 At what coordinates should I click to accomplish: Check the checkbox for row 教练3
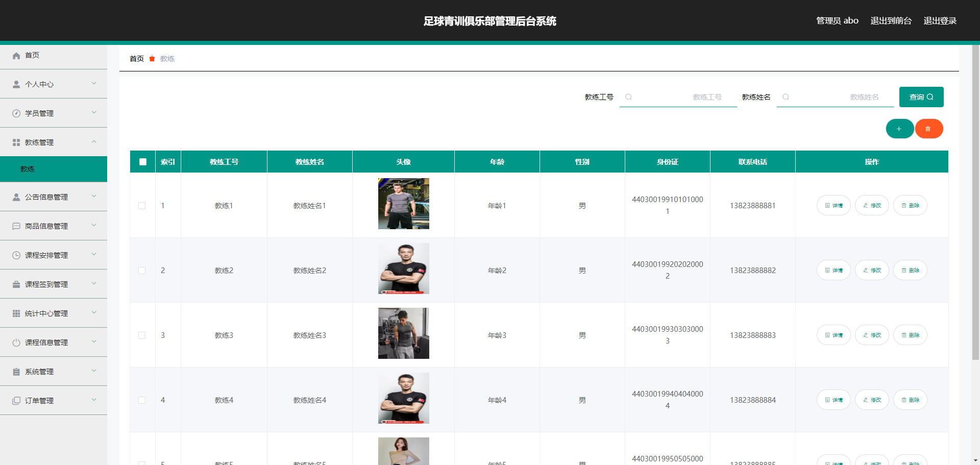click(x=142, y=335)
